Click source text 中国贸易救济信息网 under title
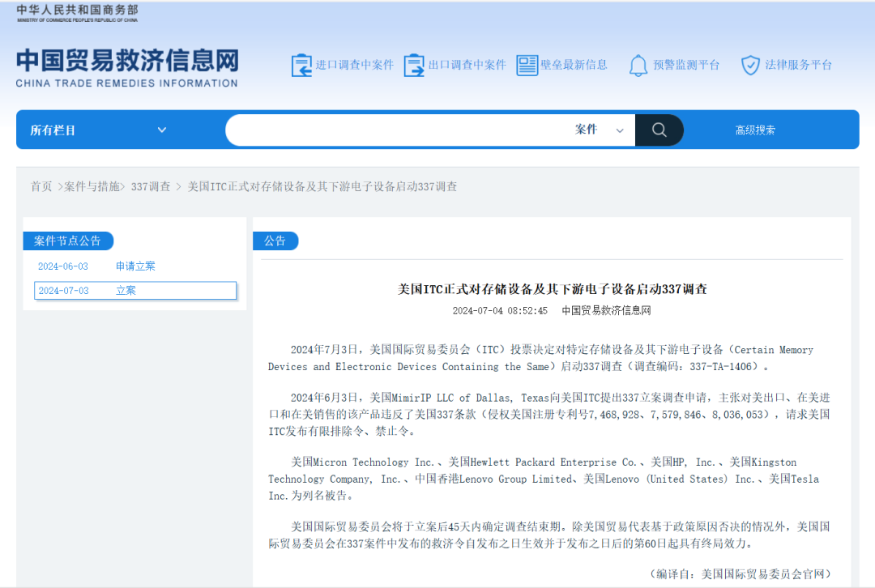The image size is (875, 588). coord(606,311)
